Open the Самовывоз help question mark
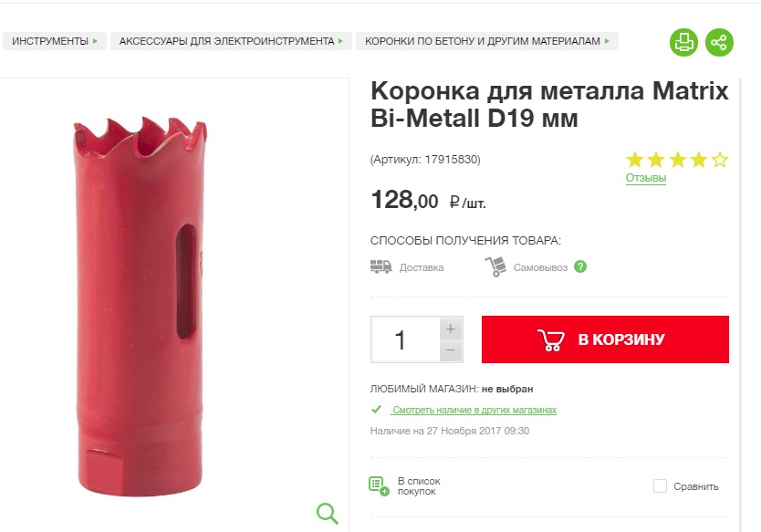 coord(580,266)
